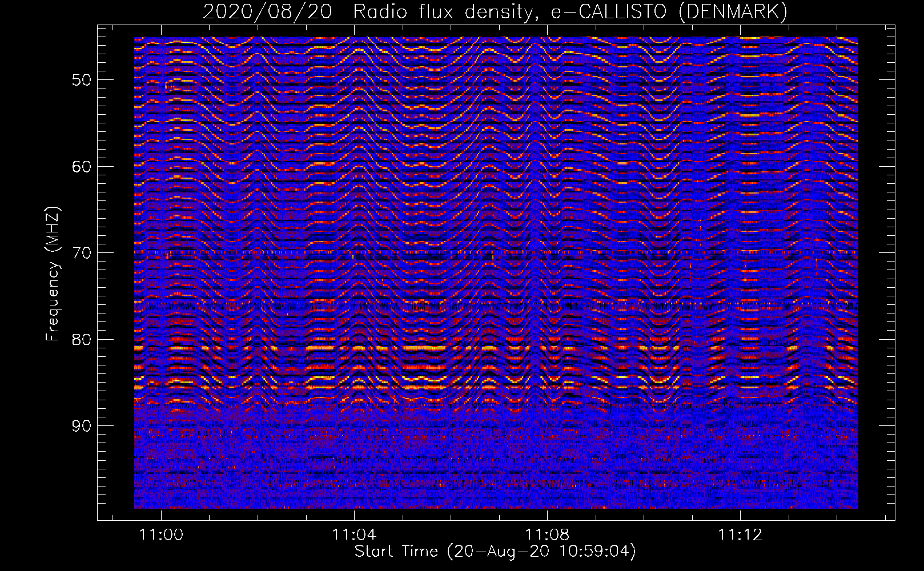Click the 11:12 time tick label

click(741, 534)
